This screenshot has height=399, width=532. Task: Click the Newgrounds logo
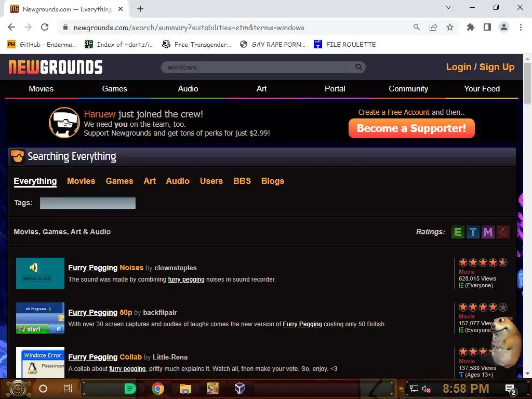(56, 67)
